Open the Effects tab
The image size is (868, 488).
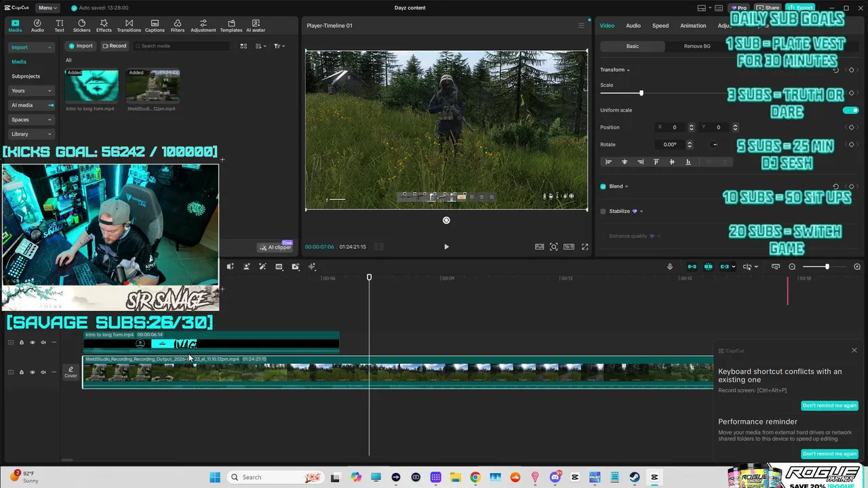tap(104, 26)
